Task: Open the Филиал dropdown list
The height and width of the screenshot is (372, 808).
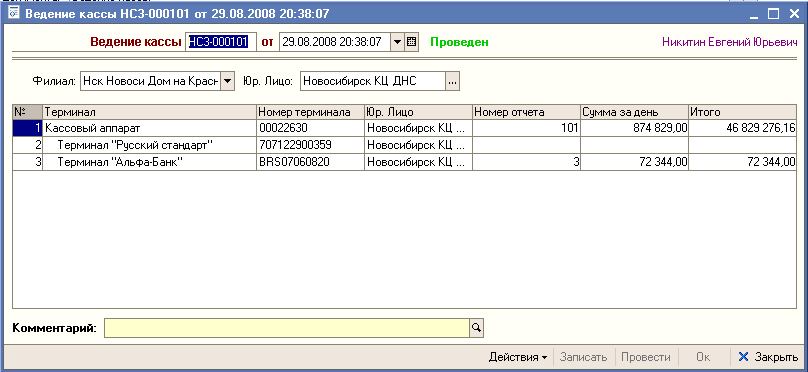Action: tap(228, 81)
